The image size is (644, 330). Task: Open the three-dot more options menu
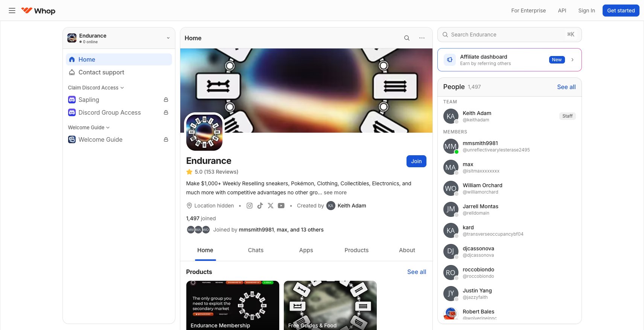click(422, 38)
